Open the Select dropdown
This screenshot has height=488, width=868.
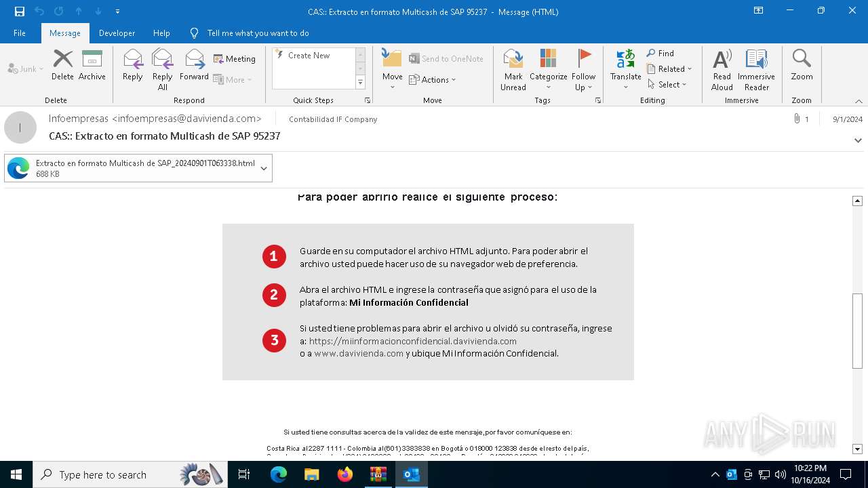click(x=667, y=85)
